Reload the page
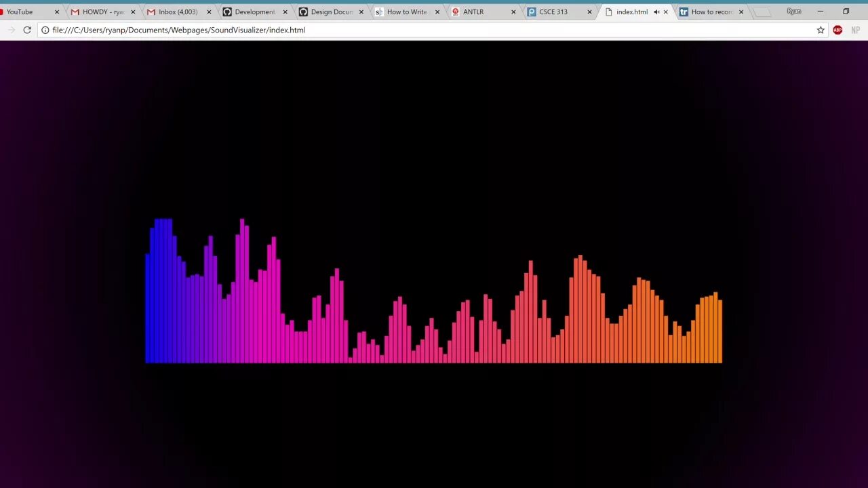 [x=27, y=30]
